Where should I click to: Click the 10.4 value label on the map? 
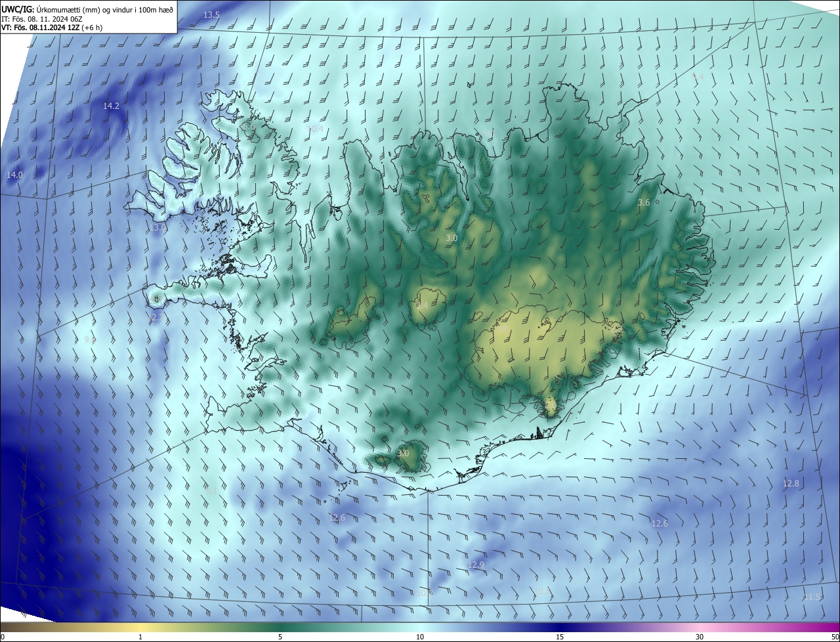(x=315, y=129)
